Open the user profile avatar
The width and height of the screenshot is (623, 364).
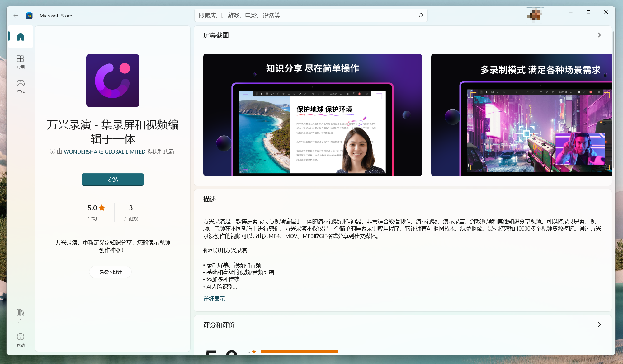pos(535,15)
